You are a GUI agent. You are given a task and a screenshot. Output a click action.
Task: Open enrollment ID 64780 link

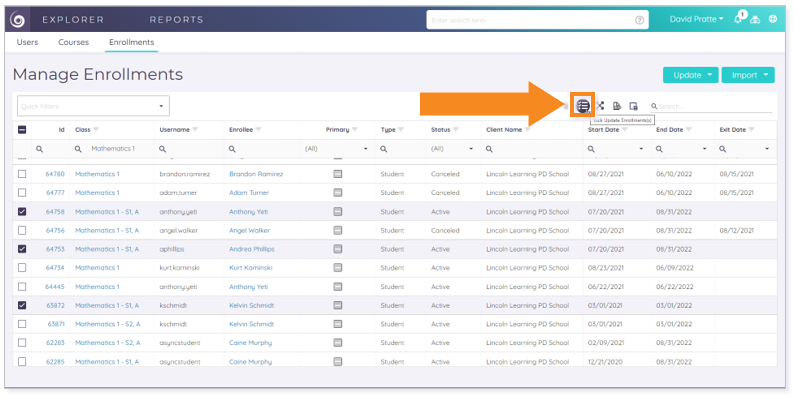(55, 174)
